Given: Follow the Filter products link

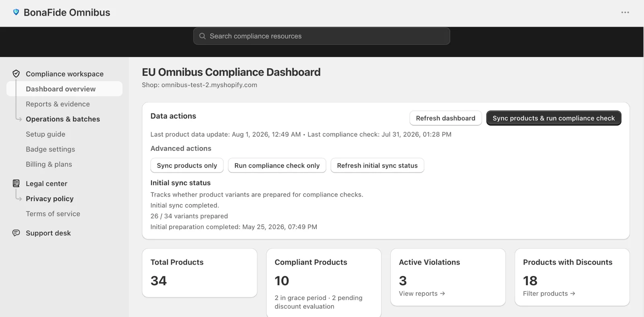Looking at the screenshot, I should tap(549, 294).
